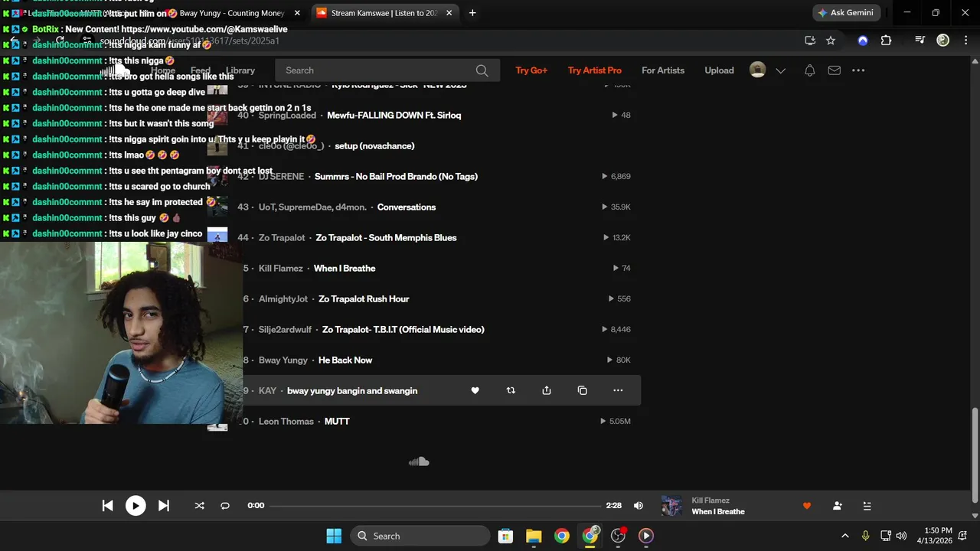Click the Ask Gemini button
980x551 pixels.
(x=846, y=13)
